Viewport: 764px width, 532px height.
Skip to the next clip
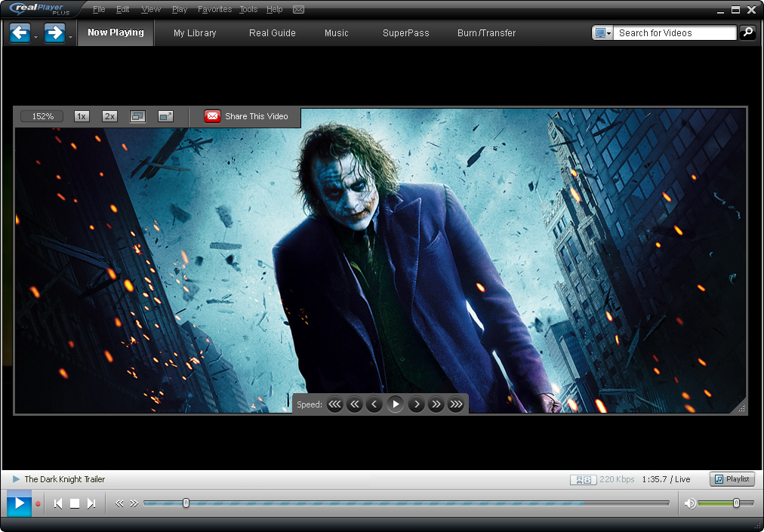pyautogui.click(x=91, y=504)
